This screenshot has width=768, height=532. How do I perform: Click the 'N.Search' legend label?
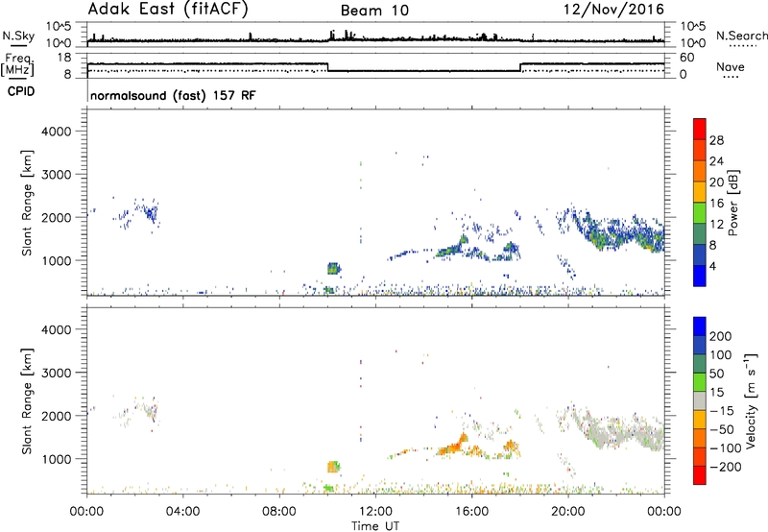point(741,36)
